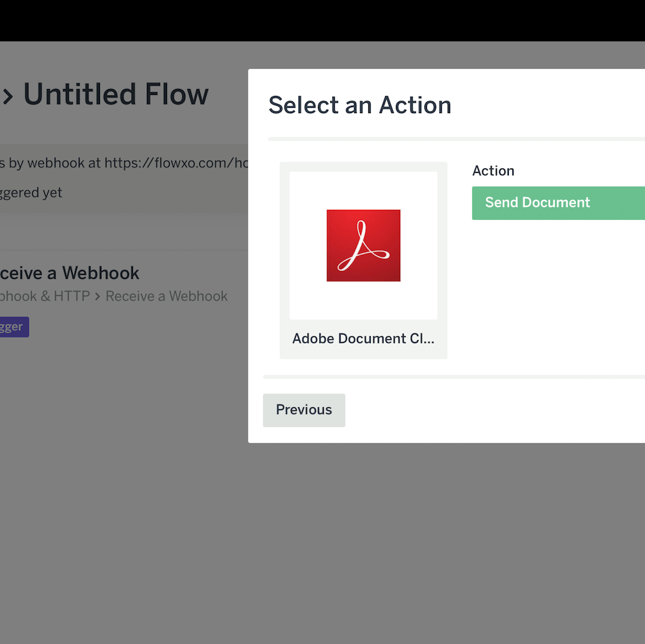Click Webhook & HTTP in the breadcrumb path
The image size is (645, 644).
tap(45, 296)
